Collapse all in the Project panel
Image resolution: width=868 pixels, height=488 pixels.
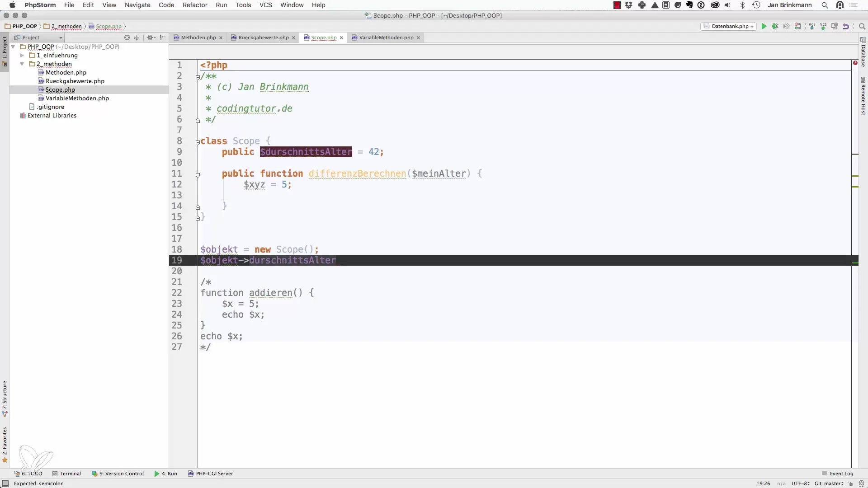(x=137, y=38)
